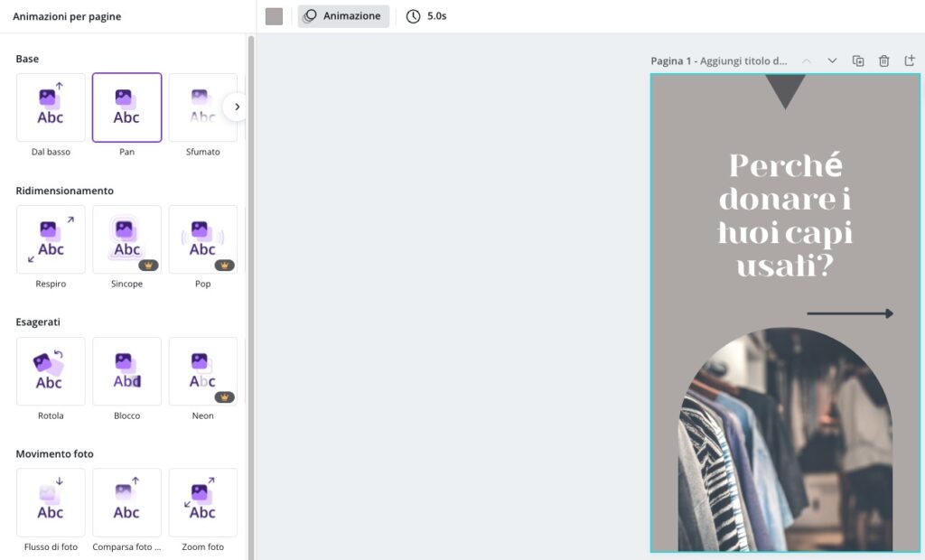Select the Dal basso animation
This screenshot has width=925, height=560.
tap(51, 107)
